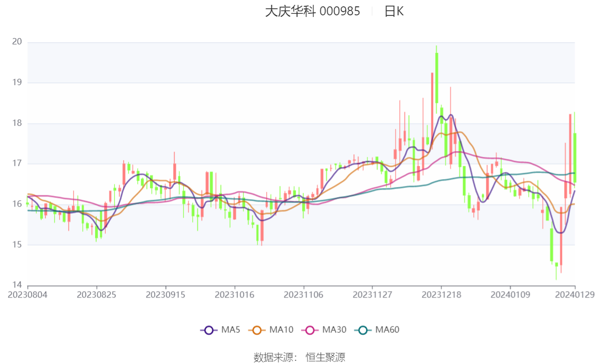This screenshot has width=599, height=364.
Task: Click y-axis value 17
Action: tap(17, 163)
